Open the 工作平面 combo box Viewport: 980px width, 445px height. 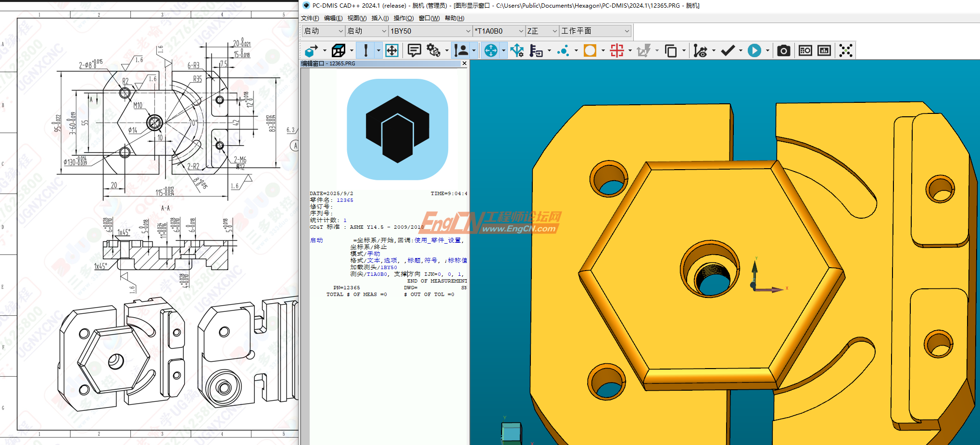[595, 31]
